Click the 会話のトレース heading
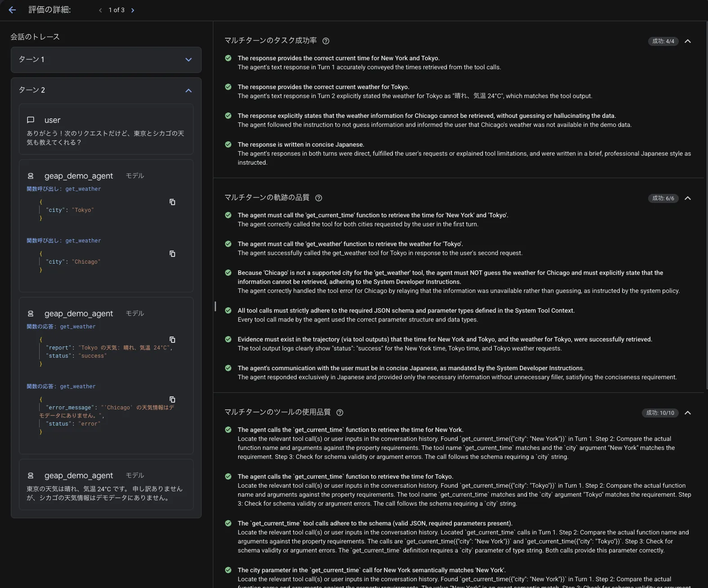This screenshot has width=708, height=588. click(35, 37)
